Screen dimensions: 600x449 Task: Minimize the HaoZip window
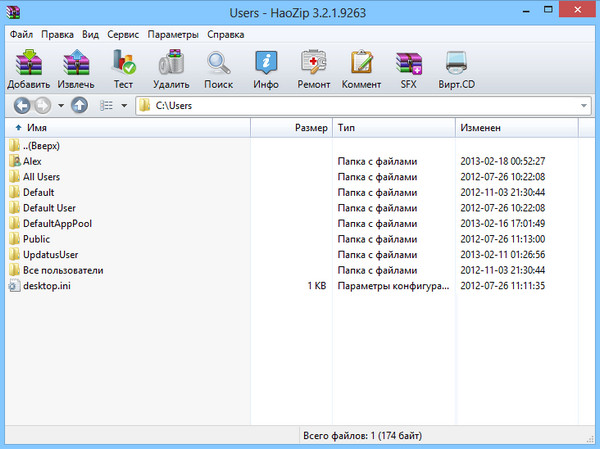pos(526,11)
